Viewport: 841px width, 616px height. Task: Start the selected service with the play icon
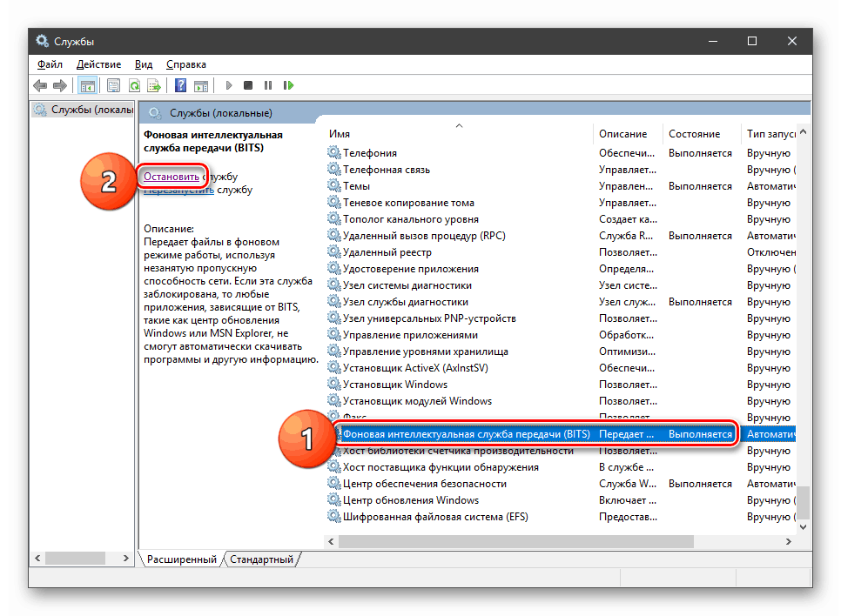point(228,84)
